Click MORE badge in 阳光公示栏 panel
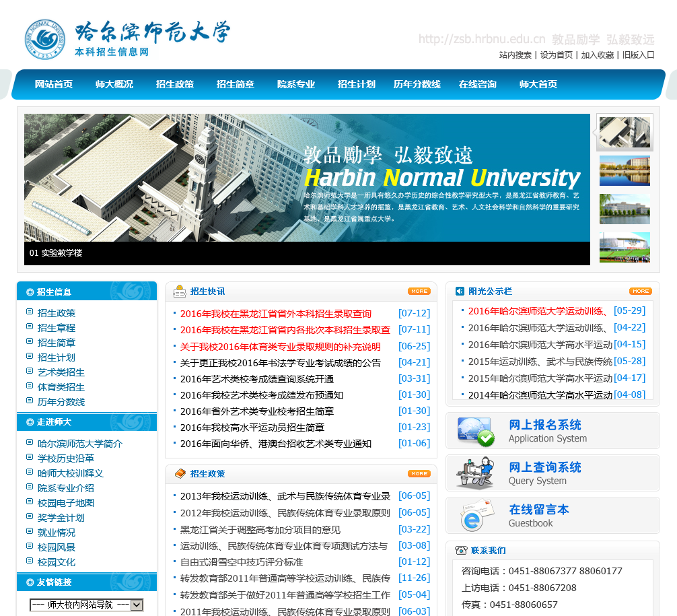The width and height of the screenshot is (677, 616). [640, 291]
